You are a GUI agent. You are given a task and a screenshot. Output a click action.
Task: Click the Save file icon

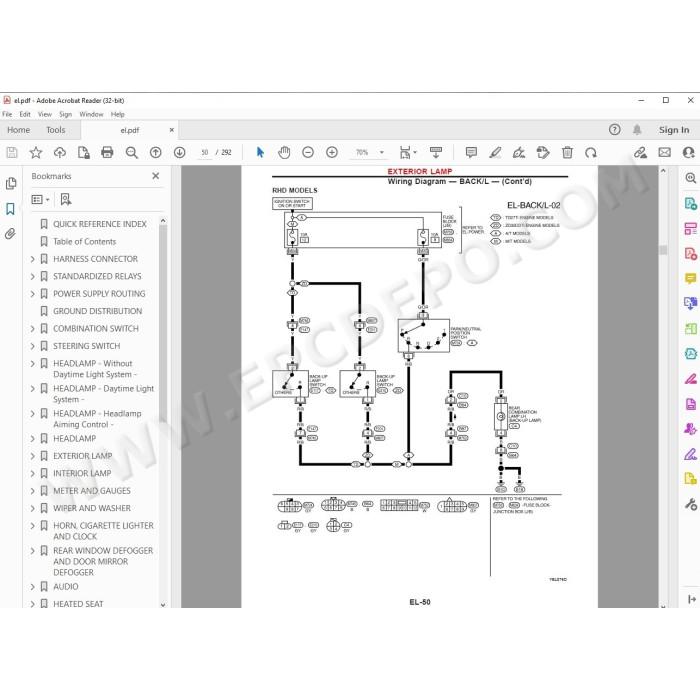tap(12, 153)
